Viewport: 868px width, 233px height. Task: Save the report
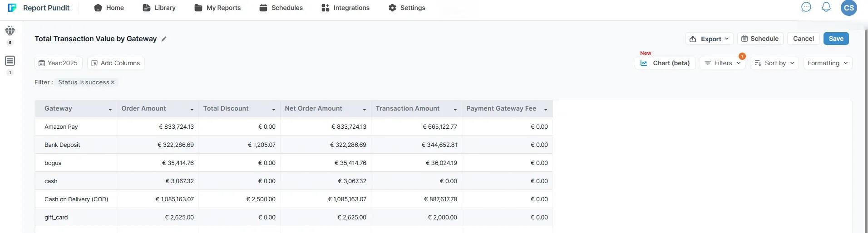tap(836, 39)
